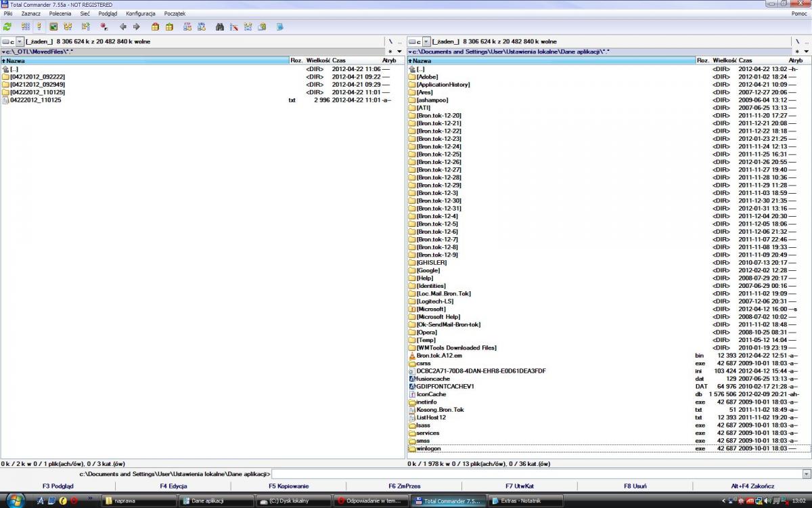
Task: Expand hidden system tray icons arrow
Action: pyautogui.click(x=725, y=501)
